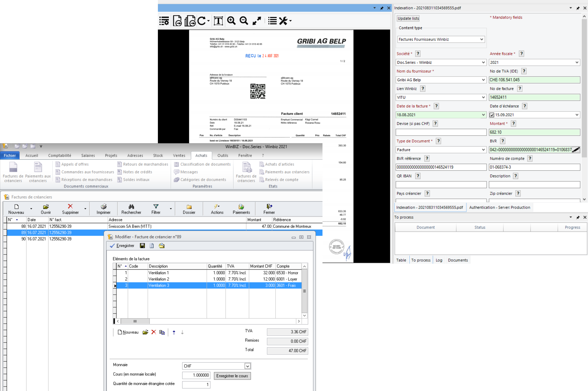Click the Rechercher binoculars icon
Image resolution: width=588 pixels, height=391 pixels.
click(x=131, y=209)
